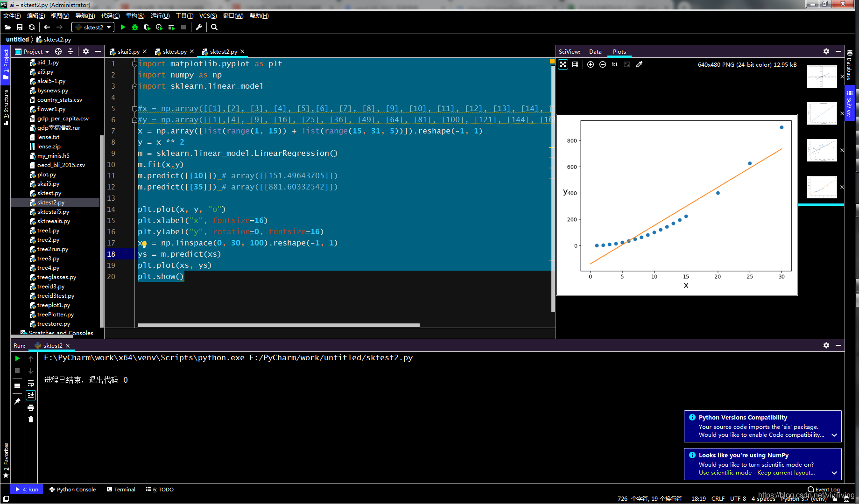Run with coverage using the clock icon

[x=159, y=27]
